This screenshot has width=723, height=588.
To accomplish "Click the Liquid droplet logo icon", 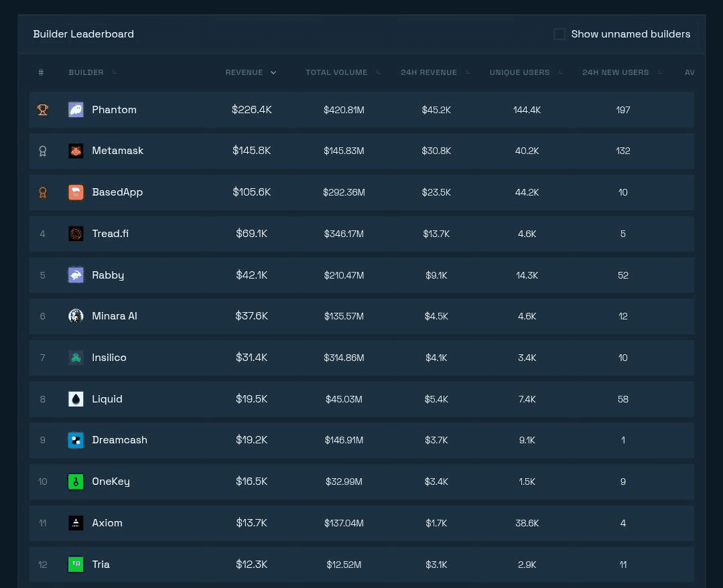I will click(x=76, y=399).
